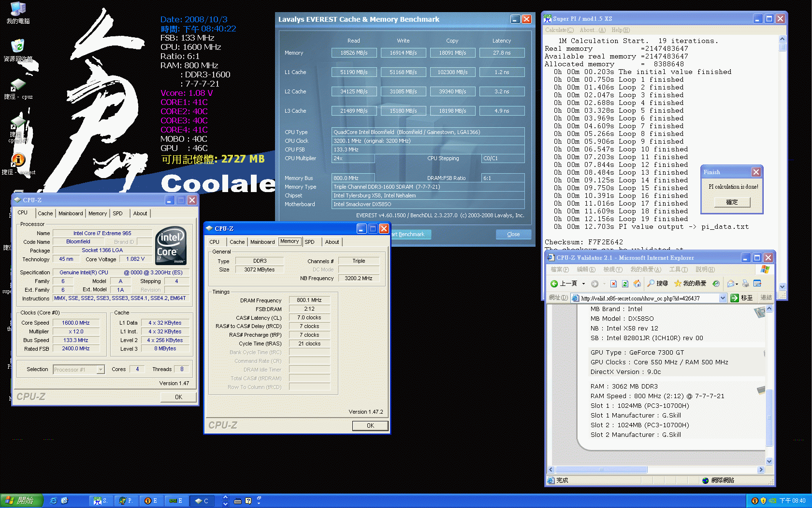
Task: Click IE Stop page button
Action: 613,284
